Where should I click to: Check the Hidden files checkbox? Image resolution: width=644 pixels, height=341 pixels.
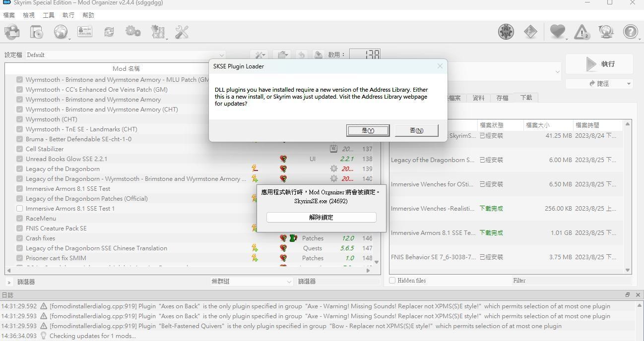tap(392, 281)
